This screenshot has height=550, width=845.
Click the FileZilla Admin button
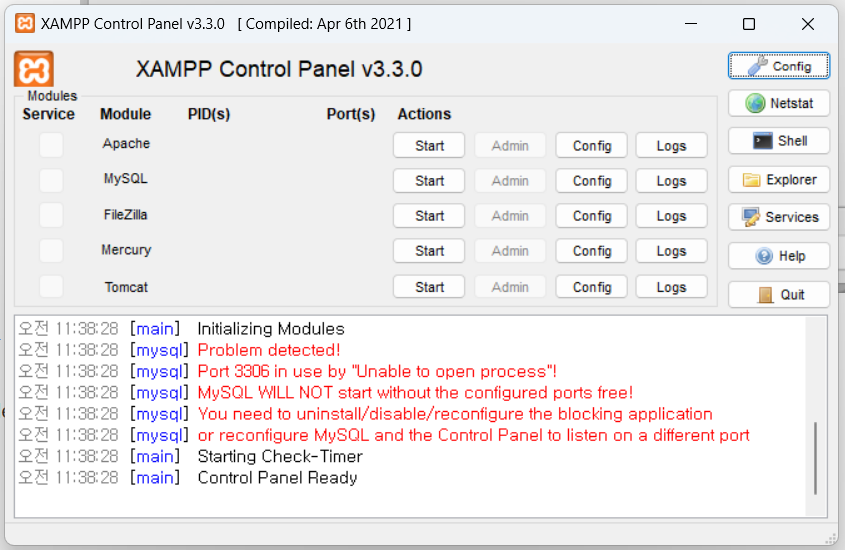point(510,215)
